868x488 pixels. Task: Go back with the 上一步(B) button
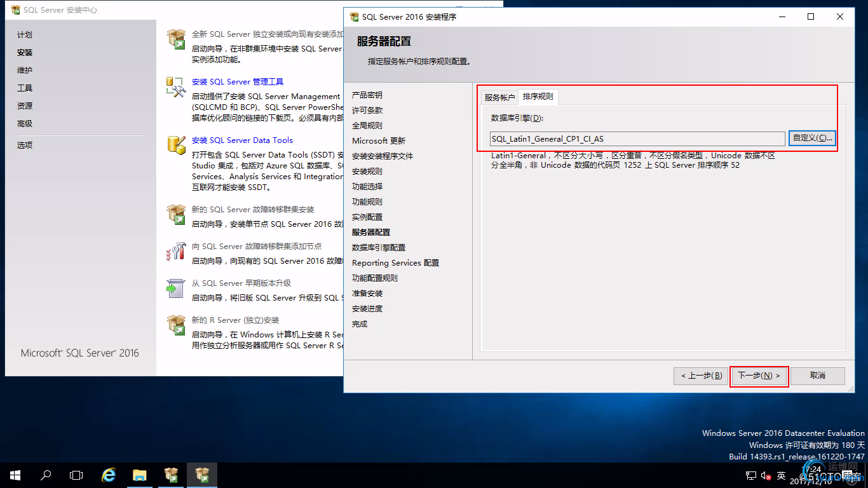(x=701, y=376)
